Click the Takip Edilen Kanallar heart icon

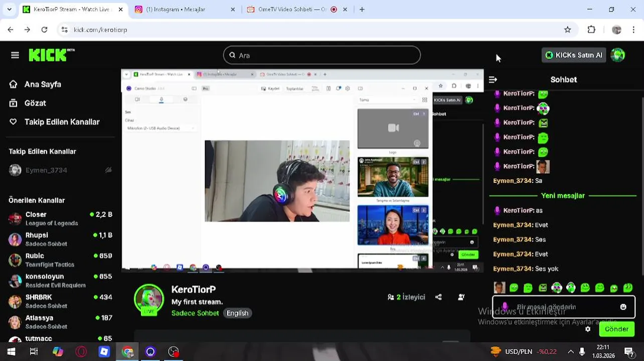14,122
